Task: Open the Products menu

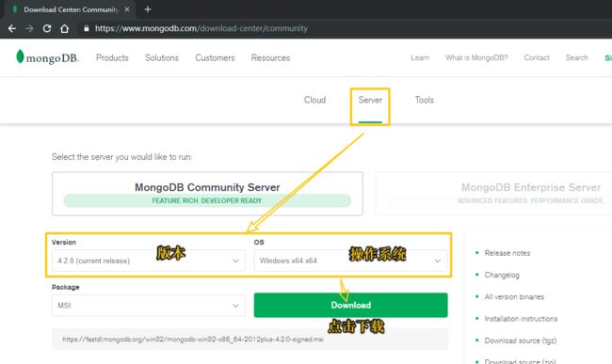Action: 112,57
